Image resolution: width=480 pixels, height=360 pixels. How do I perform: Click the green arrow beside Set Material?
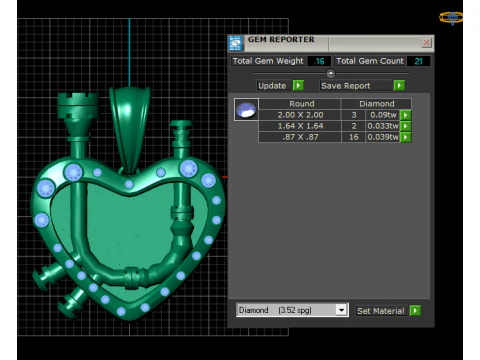point(415,311)
